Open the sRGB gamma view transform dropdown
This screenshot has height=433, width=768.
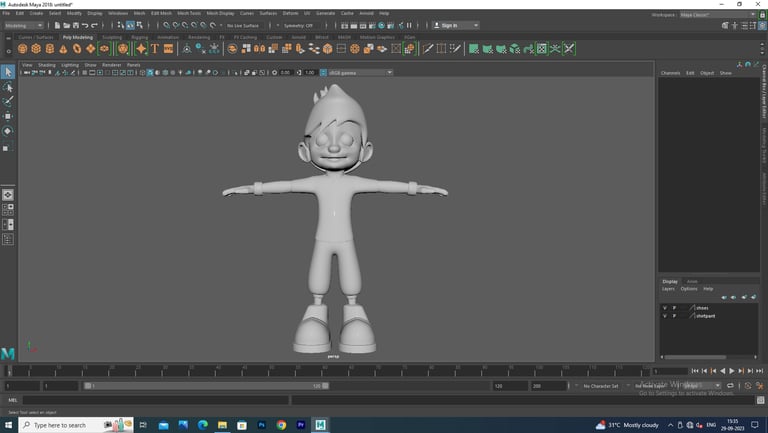click(360, 72)
